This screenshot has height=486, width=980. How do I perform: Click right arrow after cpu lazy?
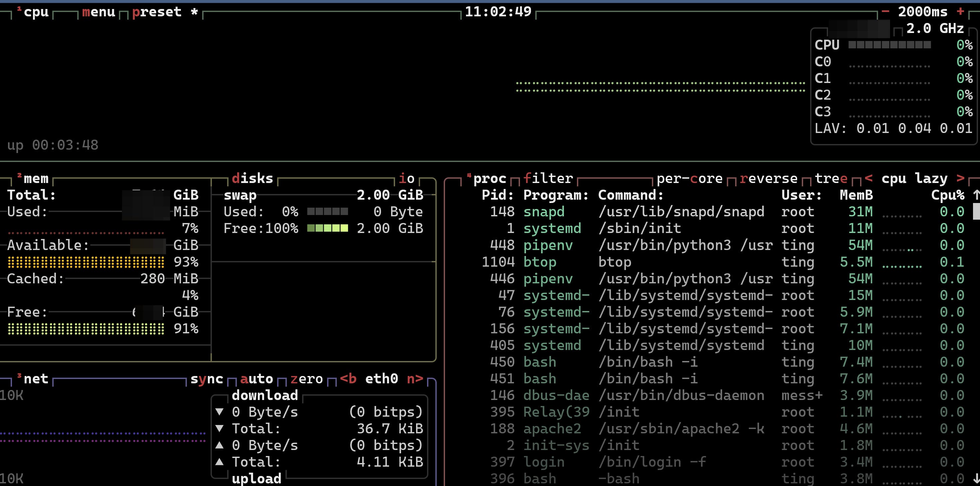(960, 178)
